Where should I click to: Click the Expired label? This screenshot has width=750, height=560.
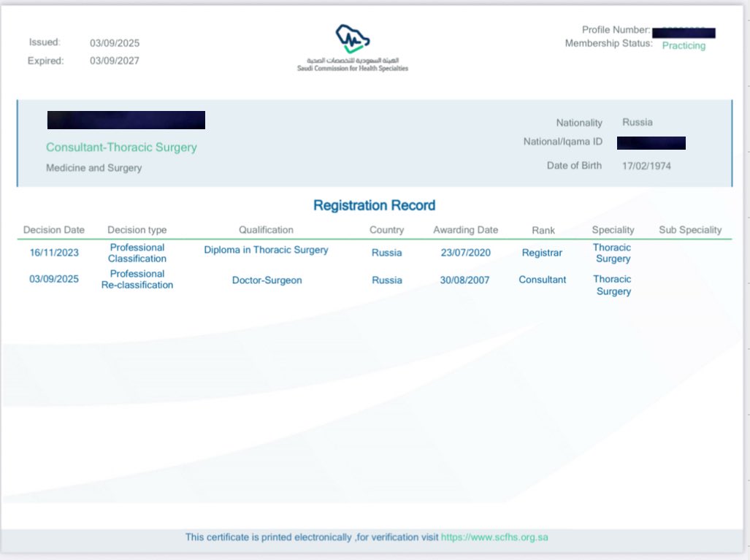tap(45, 61)
